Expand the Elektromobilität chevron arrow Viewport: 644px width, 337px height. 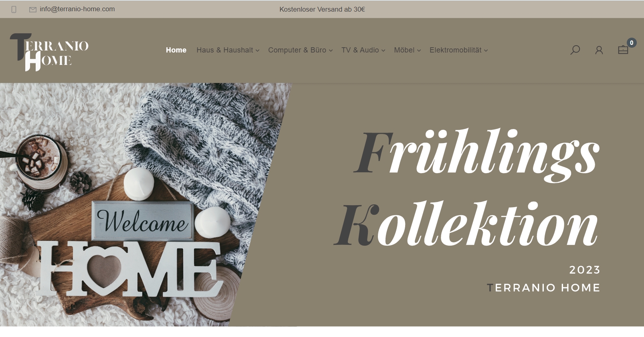pyautogui.click(x=486, y=50)
